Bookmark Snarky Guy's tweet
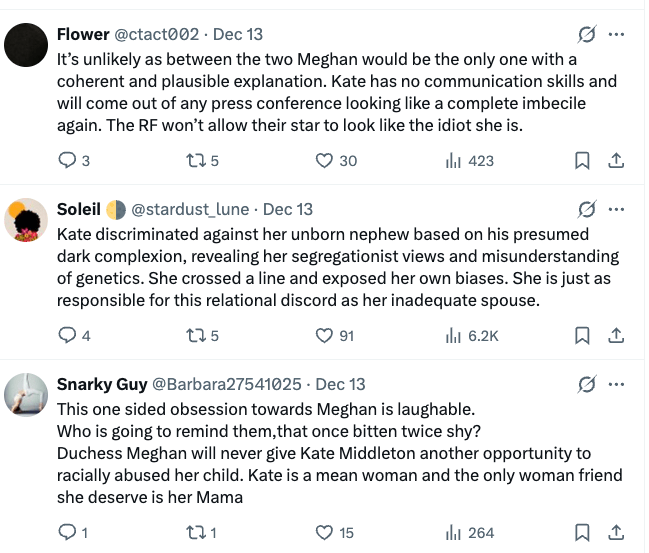 pyautogui.click(x=581, y=533)
